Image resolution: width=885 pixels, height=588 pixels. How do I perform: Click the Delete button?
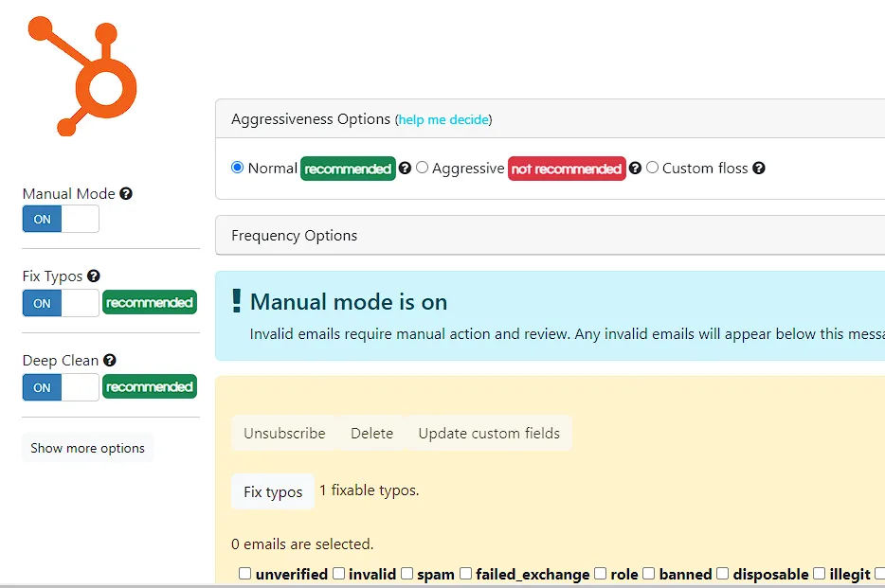point(372,433)
